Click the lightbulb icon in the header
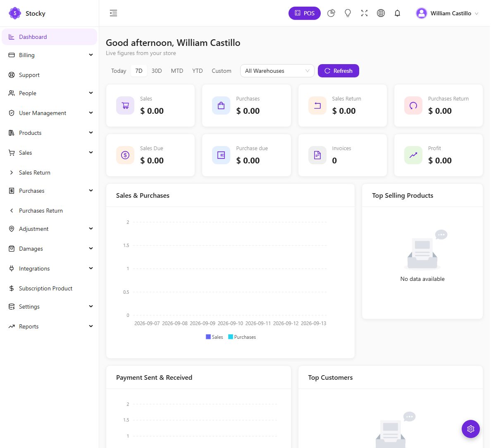The image size is (496, 448). pos(348,13)
